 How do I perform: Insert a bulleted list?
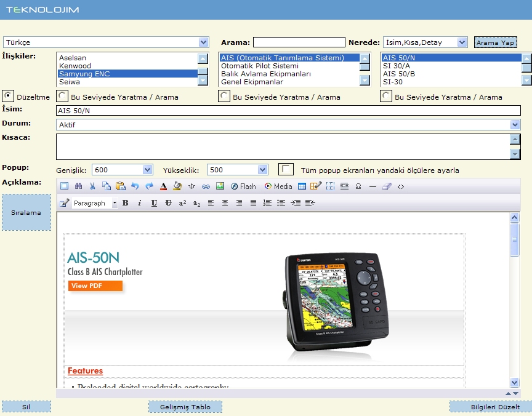coord(281,202)
